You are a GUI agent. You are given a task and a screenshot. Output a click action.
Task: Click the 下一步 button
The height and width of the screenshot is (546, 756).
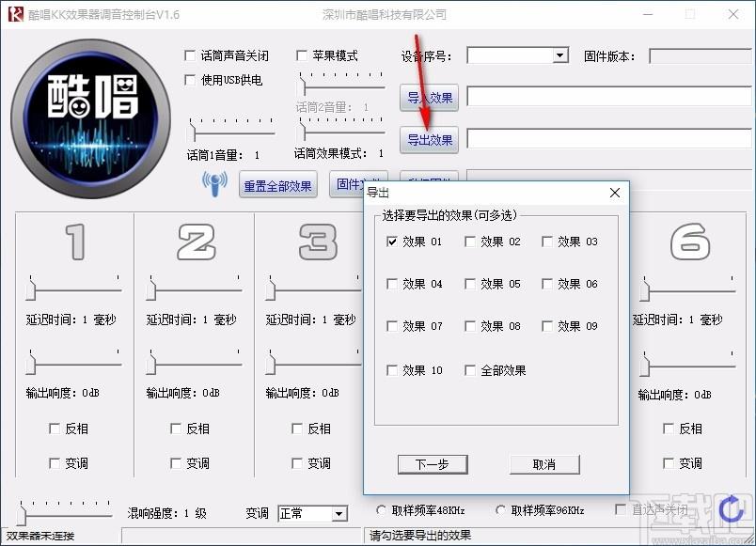433,464
